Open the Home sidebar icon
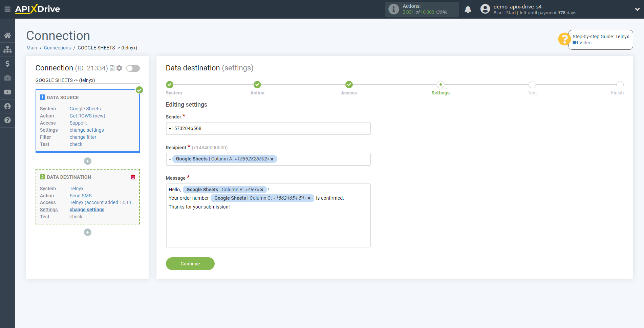 pyautogui.click(x=7, y=36)
